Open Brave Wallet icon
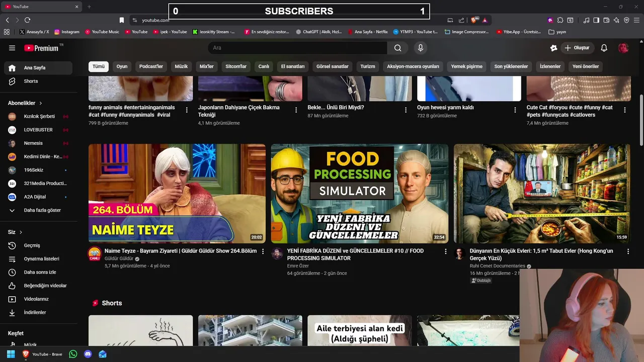Image resolution: width=644 pixels, height=362 pixels. point(606,20)
